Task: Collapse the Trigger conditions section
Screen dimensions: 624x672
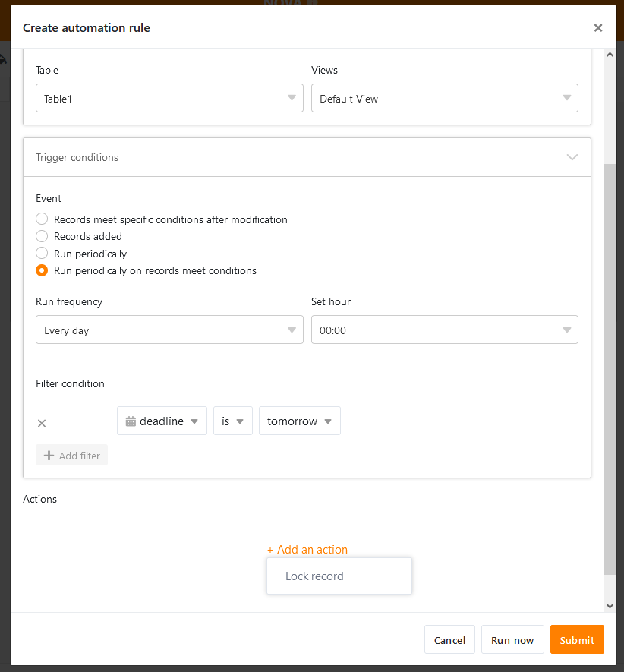Action: (x=572, y=157)
